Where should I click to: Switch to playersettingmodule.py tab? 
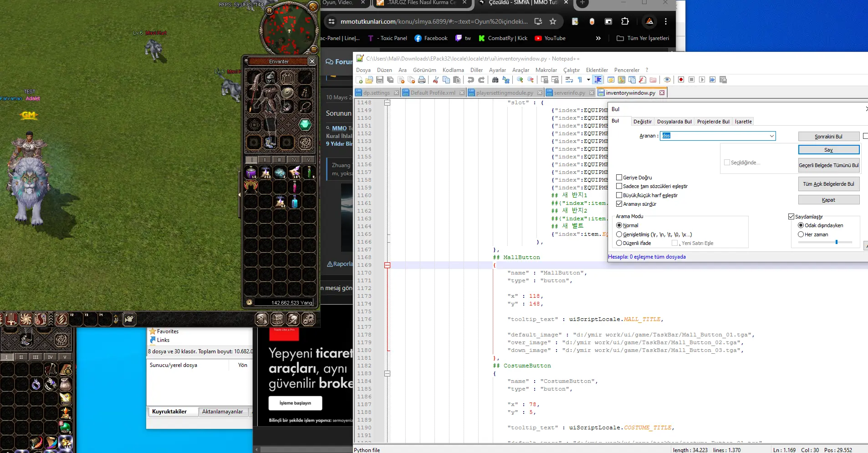coord(504,93)
